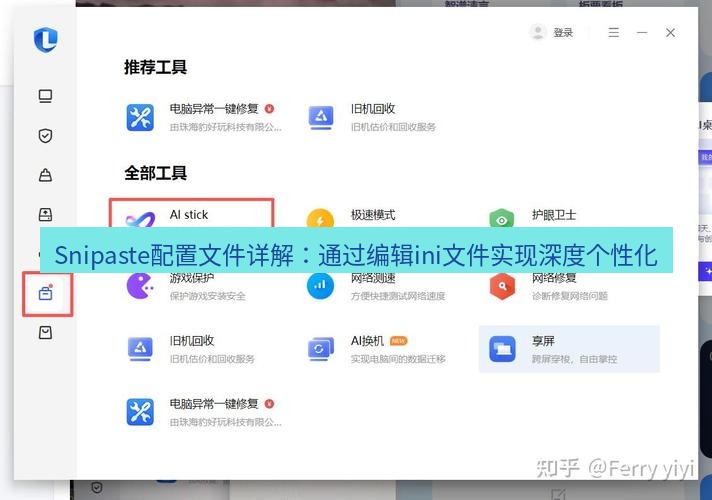Open the AI换机 tool title
The height and width of the screenshot is (500, 712).
click(367, 341)
